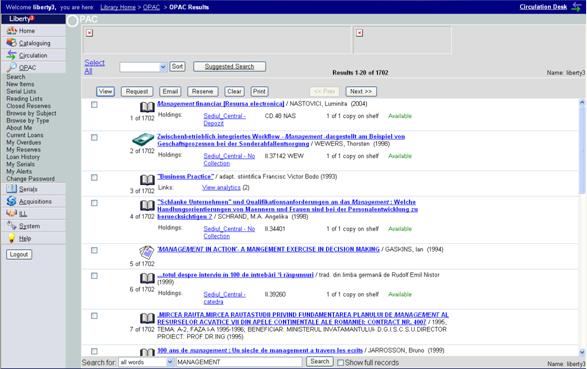Expand the "all words" search type dropdown
Viewport: 587px width, 369px height.
pos(146,362)
